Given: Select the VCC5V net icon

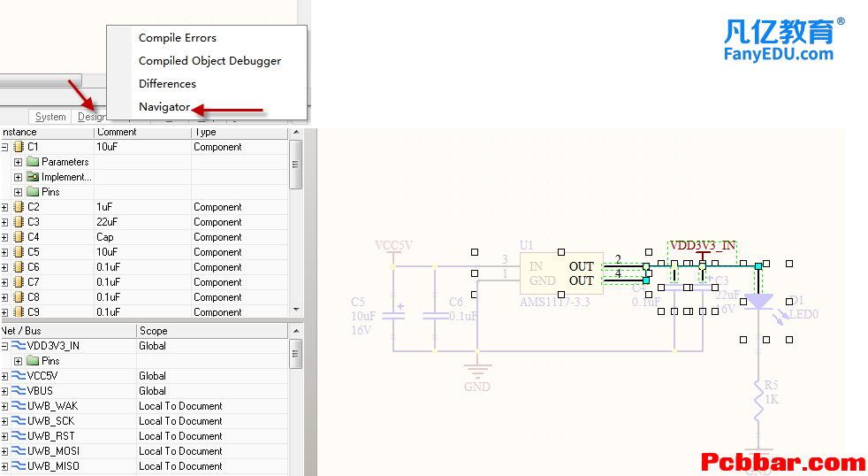Looking at the screenshot, I should (x=19, y=376).
